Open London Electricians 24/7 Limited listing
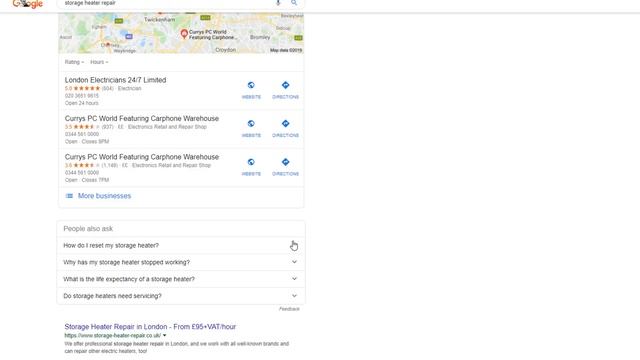Screen dimensions: 640x360 [115, 80]
